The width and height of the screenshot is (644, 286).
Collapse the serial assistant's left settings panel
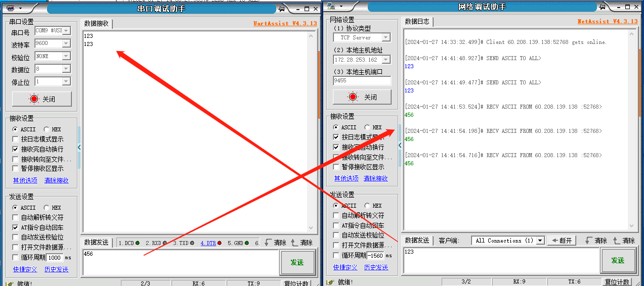click(79, 147)
